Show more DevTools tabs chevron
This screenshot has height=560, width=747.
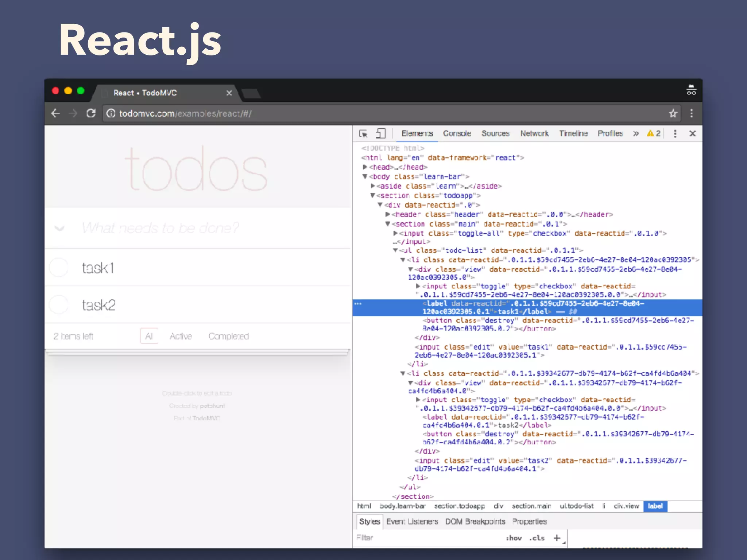point(636,133)
